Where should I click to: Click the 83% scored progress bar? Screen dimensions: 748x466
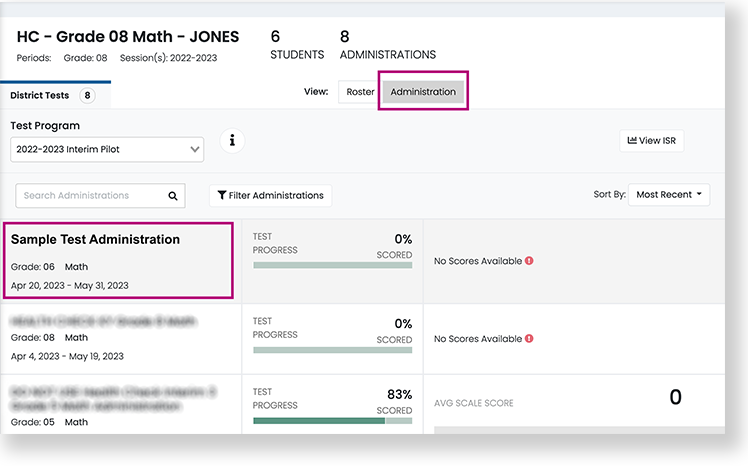tap(332, 421)
